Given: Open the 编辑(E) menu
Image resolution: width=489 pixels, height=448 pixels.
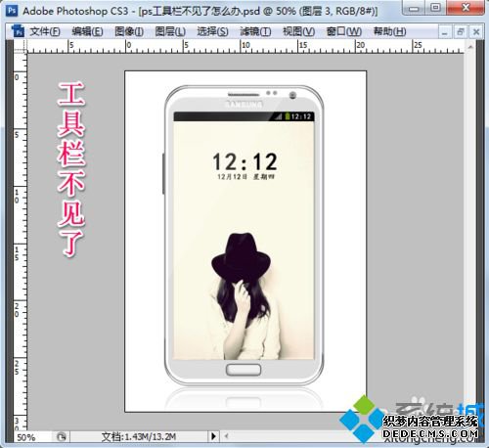Looking at the screenshot, I should (87, 31).
